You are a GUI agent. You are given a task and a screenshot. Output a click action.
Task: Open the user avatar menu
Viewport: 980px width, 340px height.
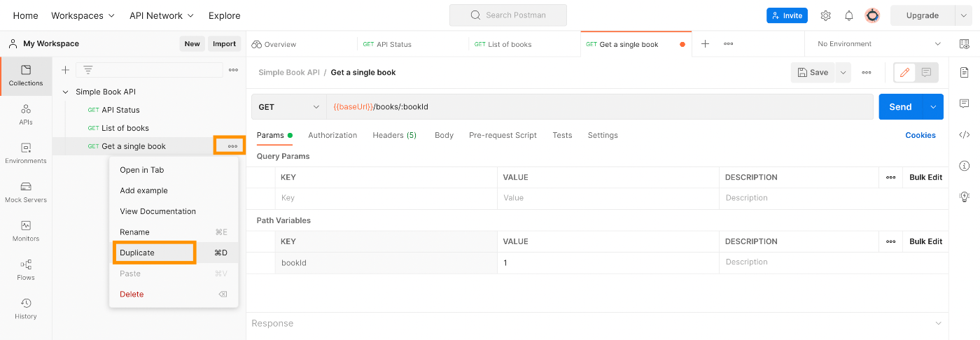[x=872, y=15]
